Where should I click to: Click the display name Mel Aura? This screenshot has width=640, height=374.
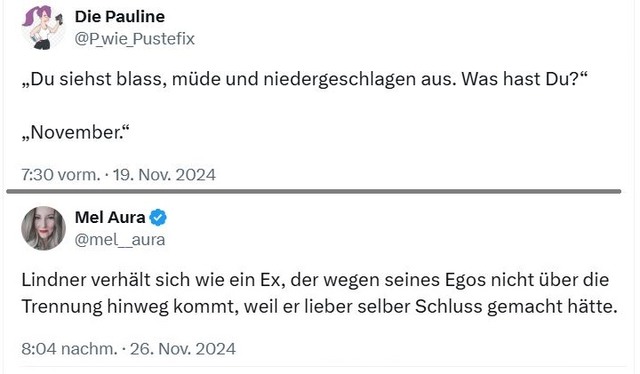click(110, 217)
